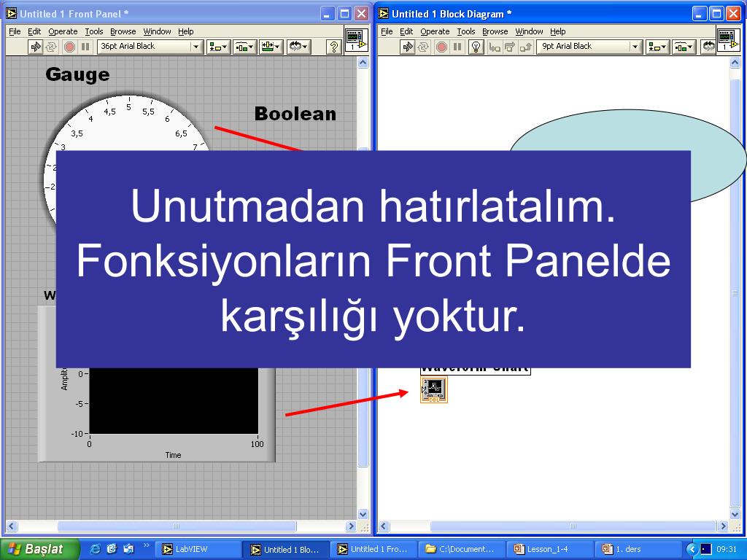Open Distribute Objects dropdown in Front Panel
747x560 pixels.
coord(245,47)
